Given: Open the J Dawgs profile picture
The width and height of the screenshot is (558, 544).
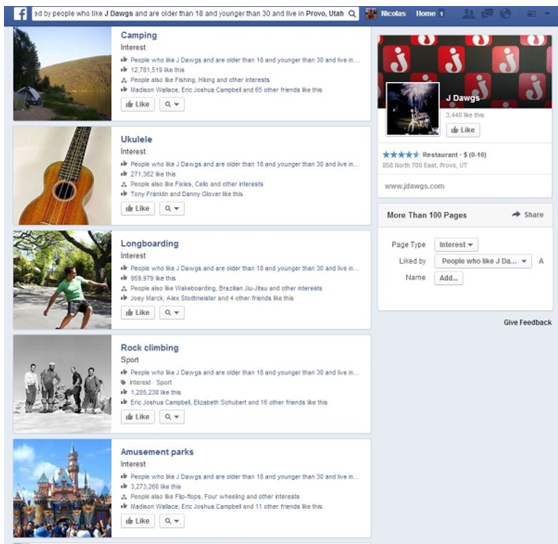Looking at the screenshot, I should (x=413, y=109).
